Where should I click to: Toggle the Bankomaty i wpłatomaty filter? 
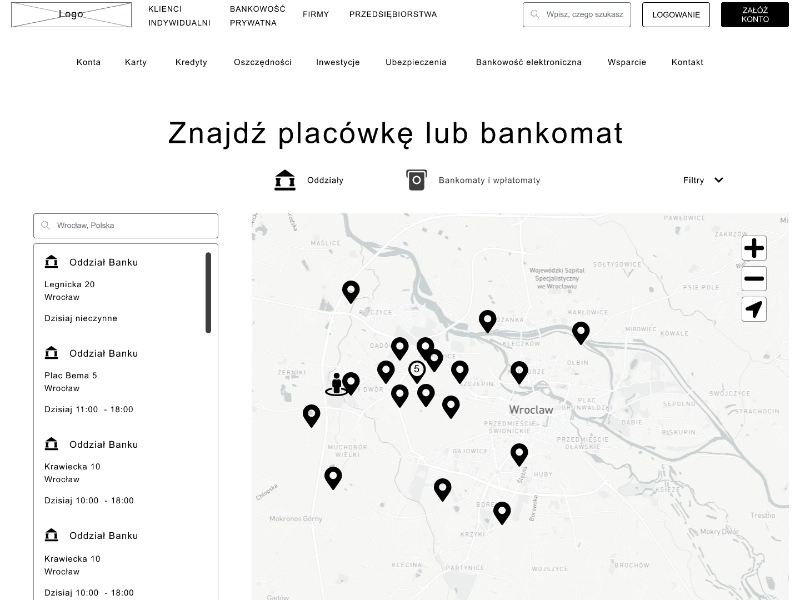489,180
